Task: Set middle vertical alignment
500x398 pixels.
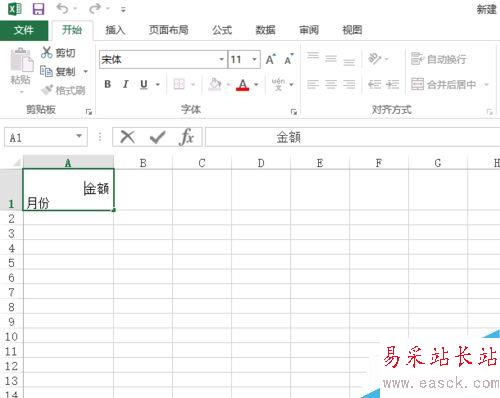Action: pyautogui.click(x=331, y=58)
